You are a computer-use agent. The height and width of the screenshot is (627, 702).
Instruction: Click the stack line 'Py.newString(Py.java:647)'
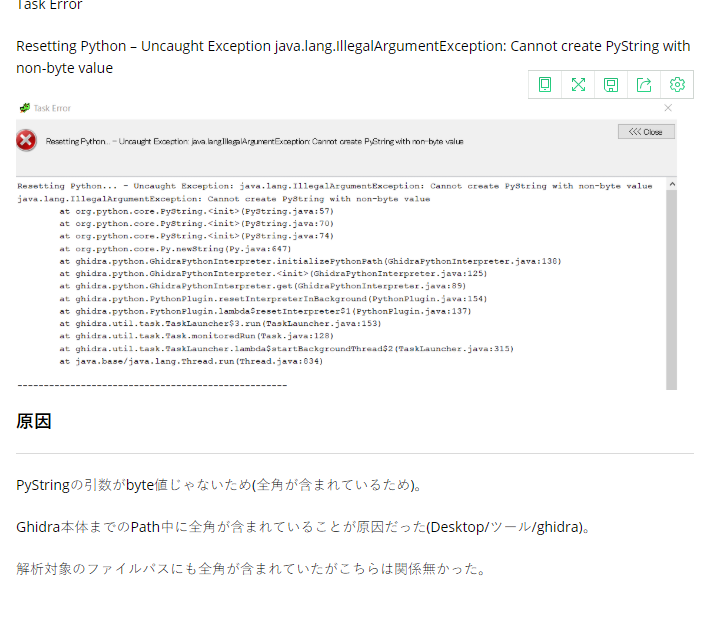coord(176,249)
